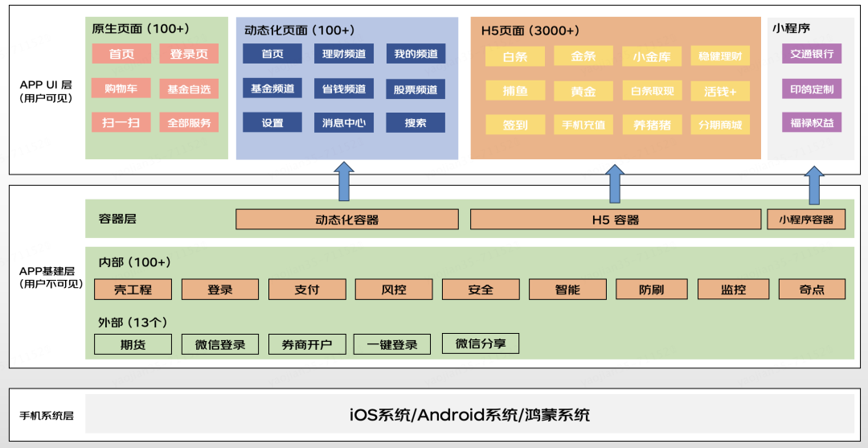The width and height of the screenshot is (868, 448).
Task: Click the 金条 box
Action: (x=583, y=56)
